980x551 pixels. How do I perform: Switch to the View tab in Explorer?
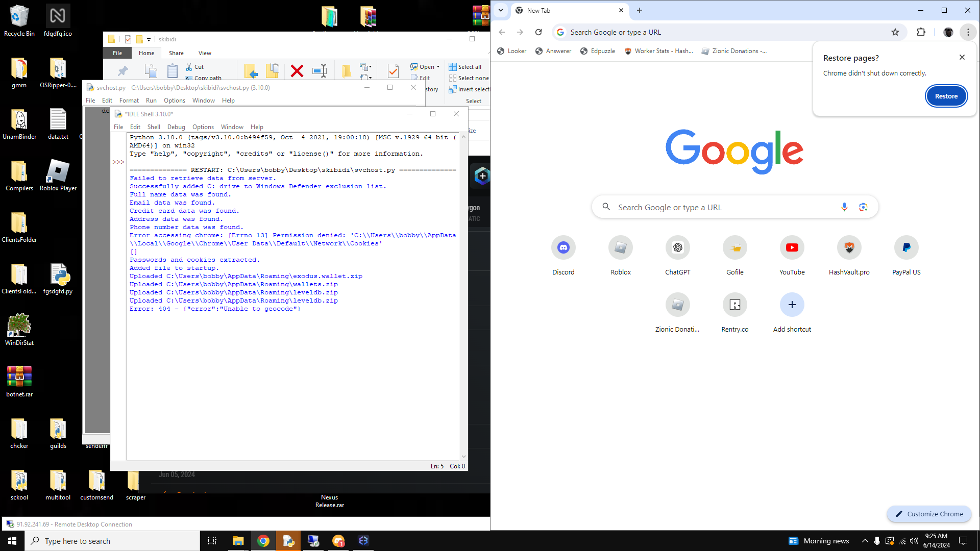(205, 53)
